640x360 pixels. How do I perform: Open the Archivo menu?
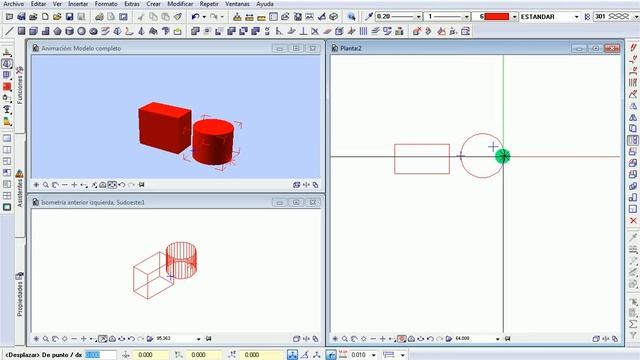pos(13,4)
